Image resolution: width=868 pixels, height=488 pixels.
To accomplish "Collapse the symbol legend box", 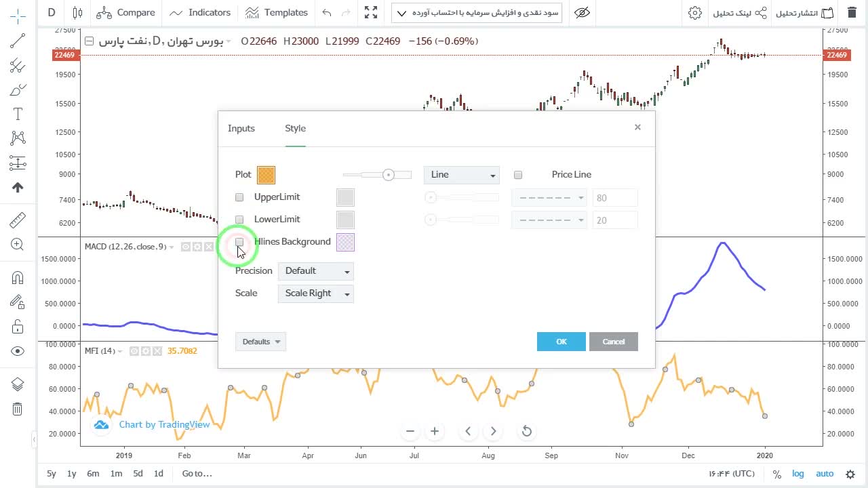I will [89, 41].
